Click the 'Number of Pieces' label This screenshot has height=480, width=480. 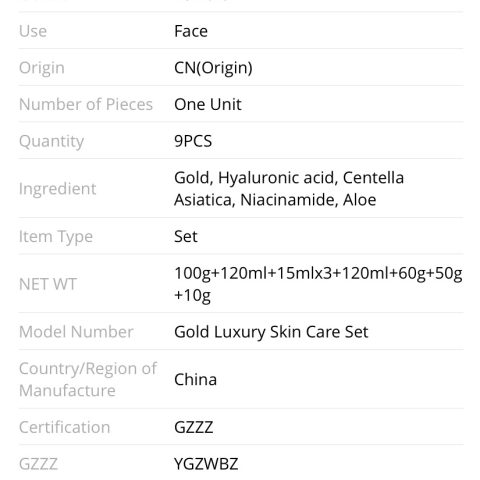click(x=86, y=105)
